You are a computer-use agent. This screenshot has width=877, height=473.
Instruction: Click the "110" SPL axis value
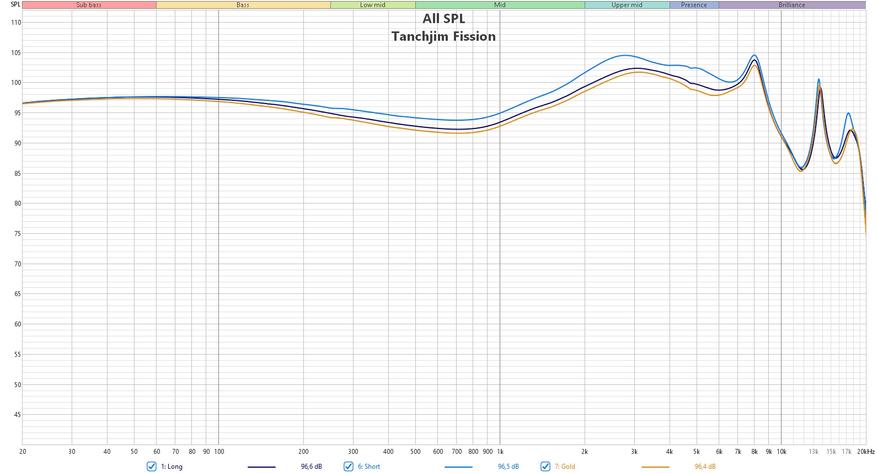(16, 23)
